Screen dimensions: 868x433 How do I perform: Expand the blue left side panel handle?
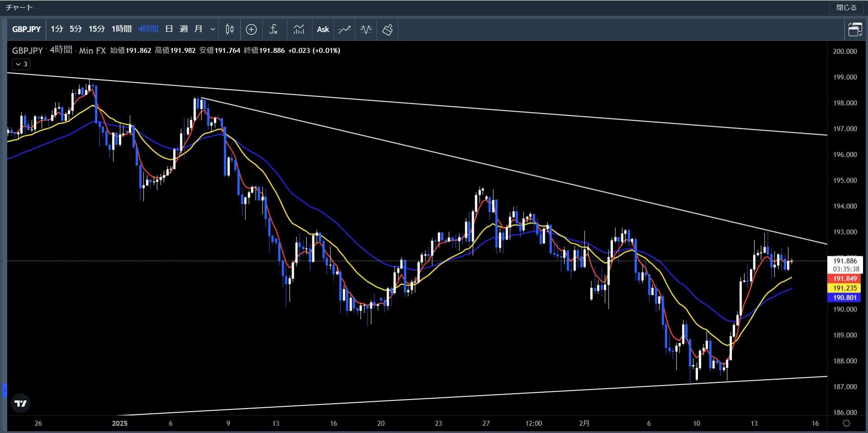(x=5, y=390)
